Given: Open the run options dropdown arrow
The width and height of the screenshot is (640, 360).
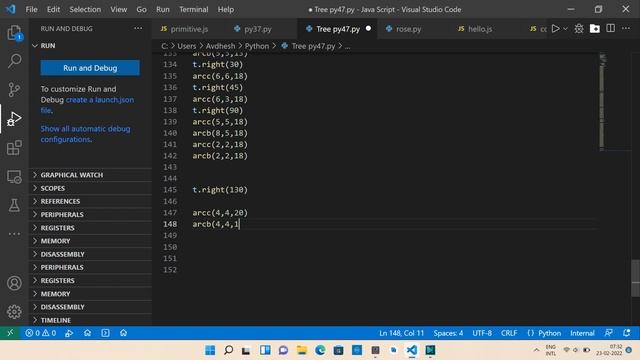Looking at the screenshot, I should (565, 29).
